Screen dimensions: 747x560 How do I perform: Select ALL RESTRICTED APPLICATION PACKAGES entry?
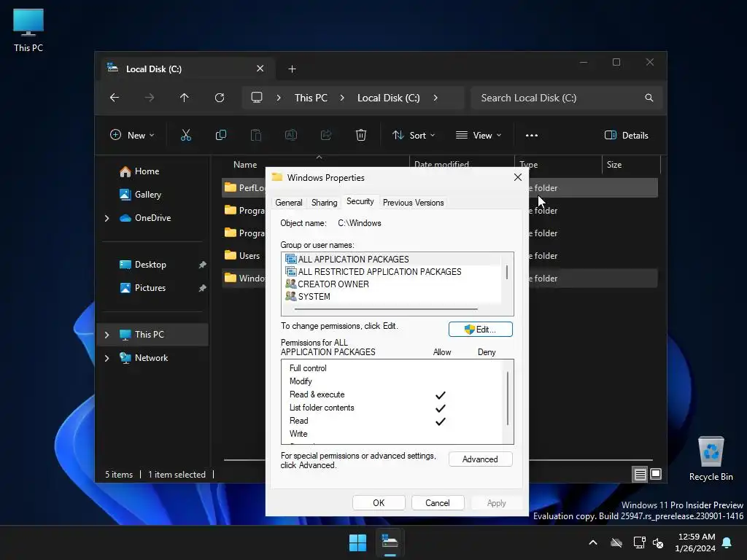373,271
